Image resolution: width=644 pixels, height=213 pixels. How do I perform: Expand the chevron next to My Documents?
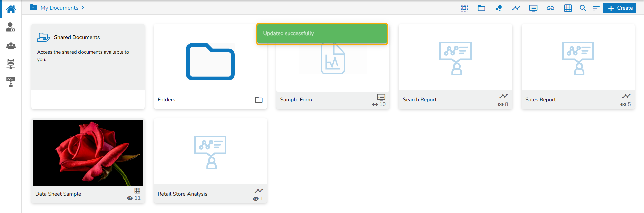[83, 8]
